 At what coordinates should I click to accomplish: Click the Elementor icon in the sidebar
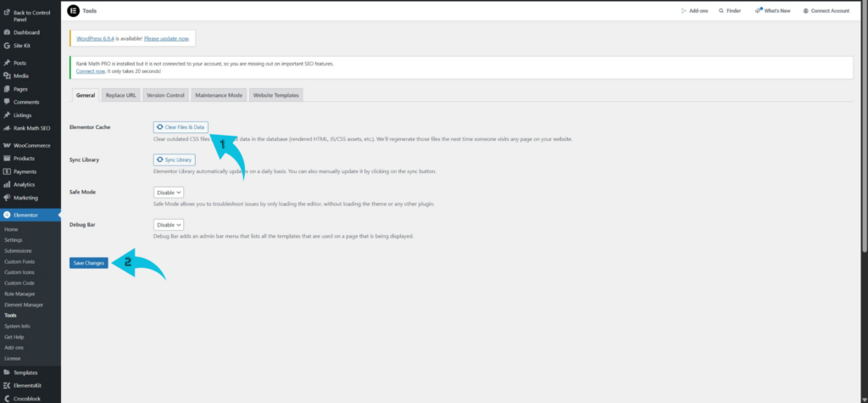tap(7, 215)
